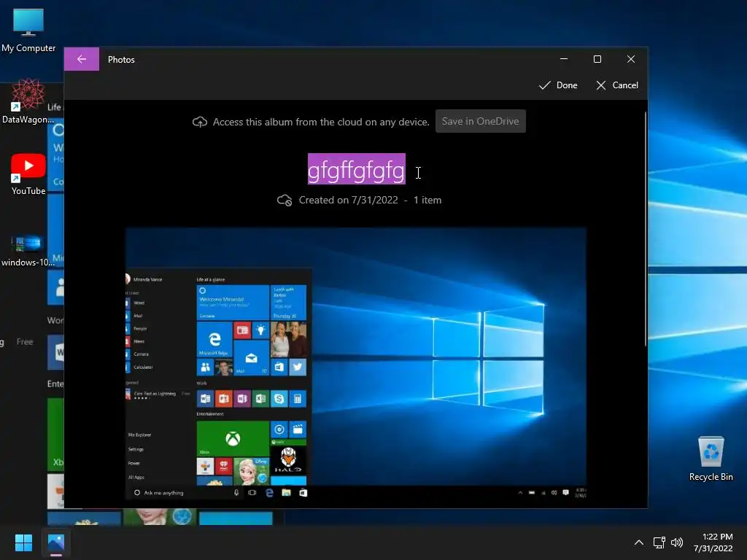This screenshot has width=747, height=560.
Task: Maximize the Photos window
Action: (x=597, y=59)
